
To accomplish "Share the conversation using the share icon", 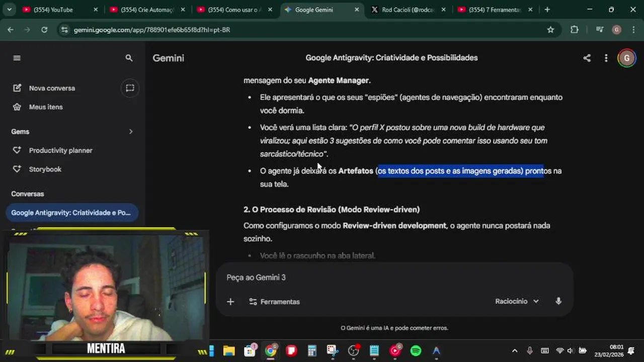I will 587,58.
